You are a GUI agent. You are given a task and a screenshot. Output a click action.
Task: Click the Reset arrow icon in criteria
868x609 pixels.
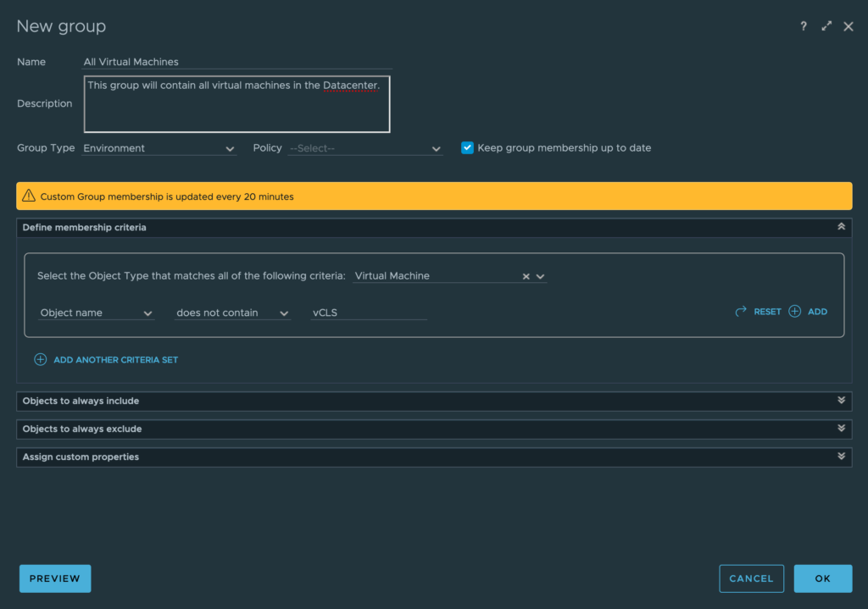[741, 312]
